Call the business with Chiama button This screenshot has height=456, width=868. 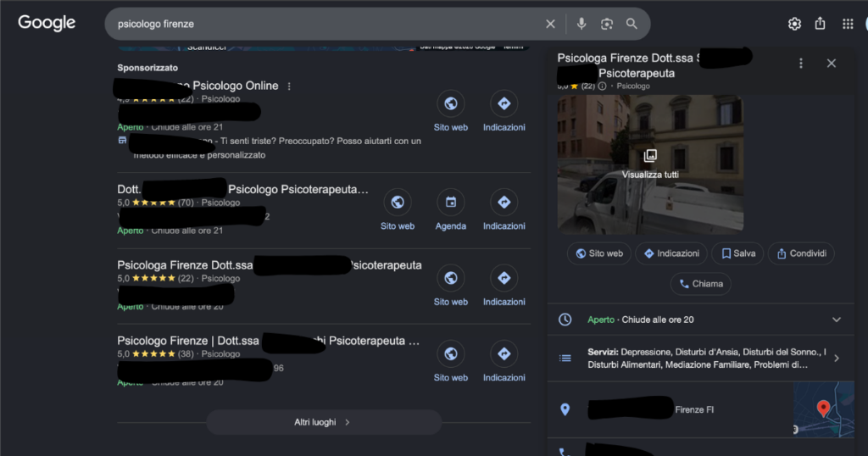[701, 284]
